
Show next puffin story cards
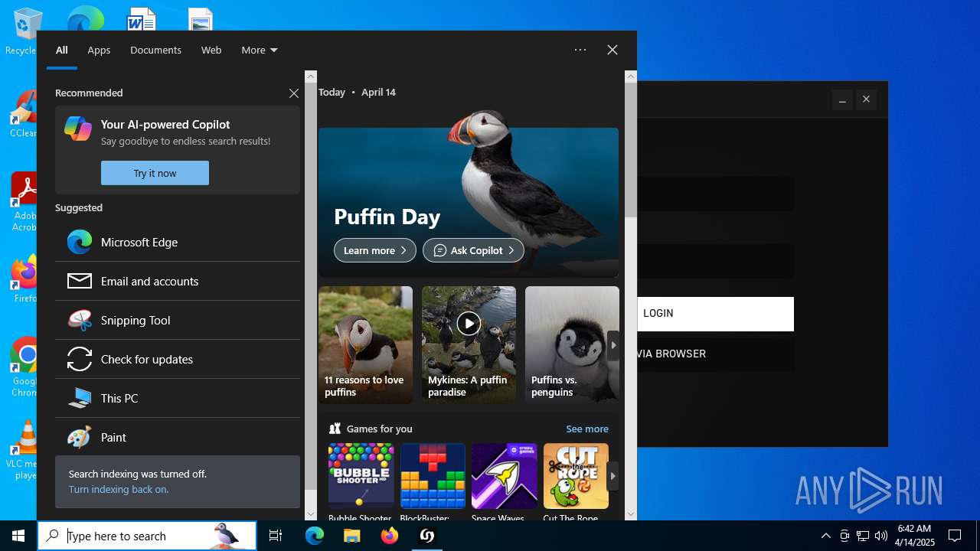(x=612, y=345)
